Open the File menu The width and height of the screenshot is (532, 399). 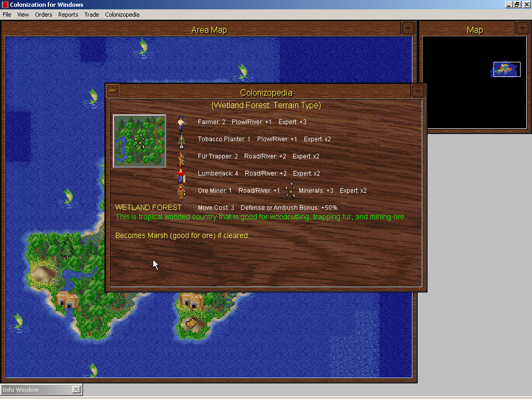[7, 15]
